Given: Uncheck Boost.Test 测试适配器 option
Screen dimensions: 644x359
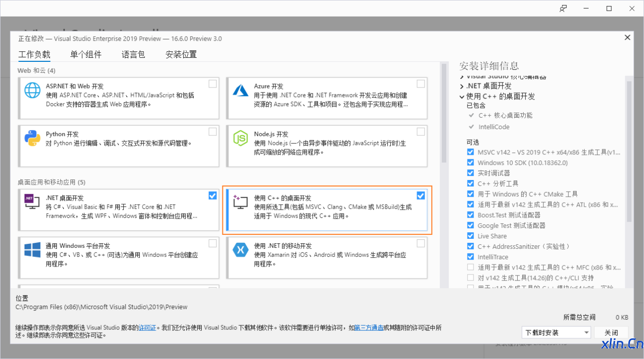Looking at the screenshot, I should pyautogui.click(x=470, y=215).
